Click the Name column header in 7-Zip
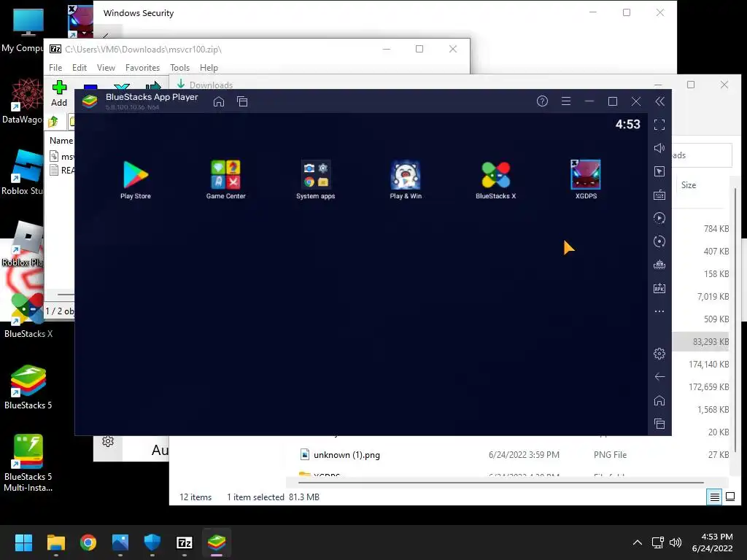The image size is (747, 560). point(61,141)
